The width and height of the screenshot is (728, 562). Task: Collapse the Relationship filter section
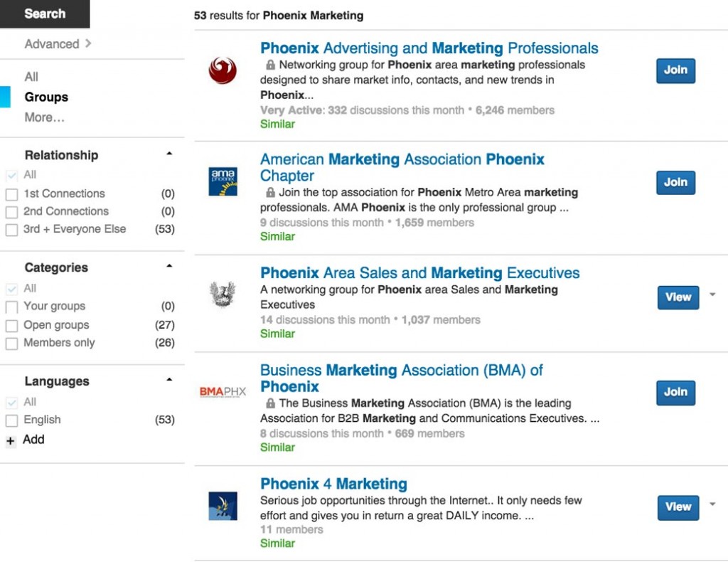tap(169, 152)
